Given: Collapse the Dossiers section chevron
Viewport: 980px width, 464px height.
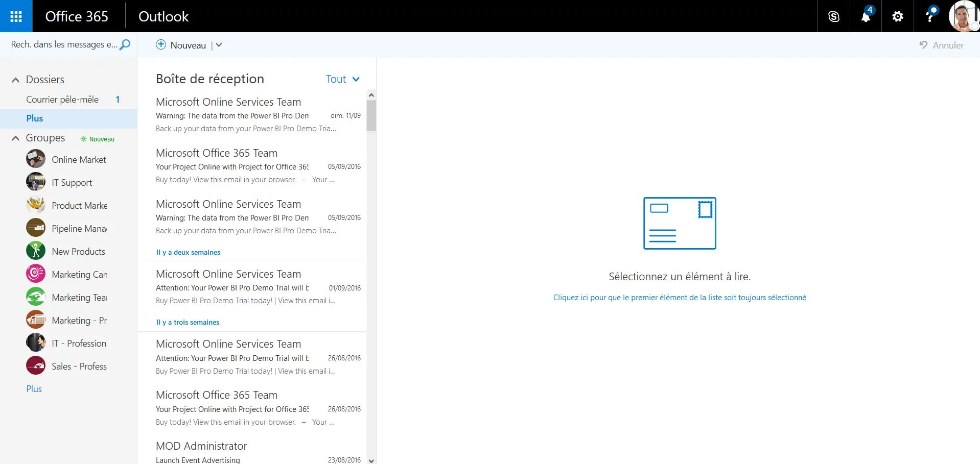Looking at the screenshot, I should (16, 80).
